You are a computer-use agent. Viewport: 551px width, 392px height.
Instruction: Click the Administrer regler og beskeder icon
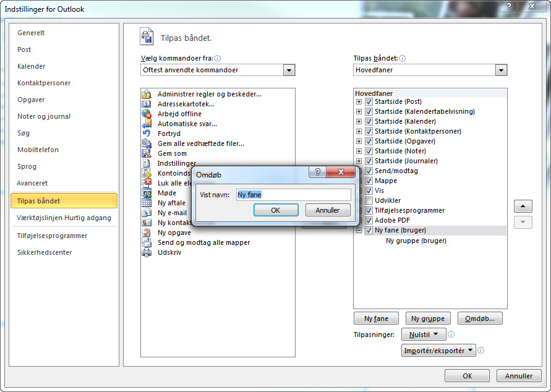(147, 94)
